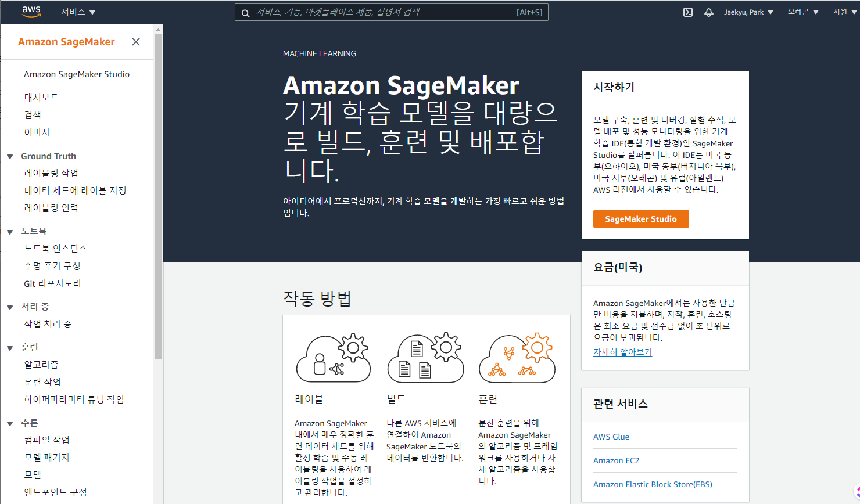
Task: Collapse the 노트북 section
Action: click(x=10, y=232)
